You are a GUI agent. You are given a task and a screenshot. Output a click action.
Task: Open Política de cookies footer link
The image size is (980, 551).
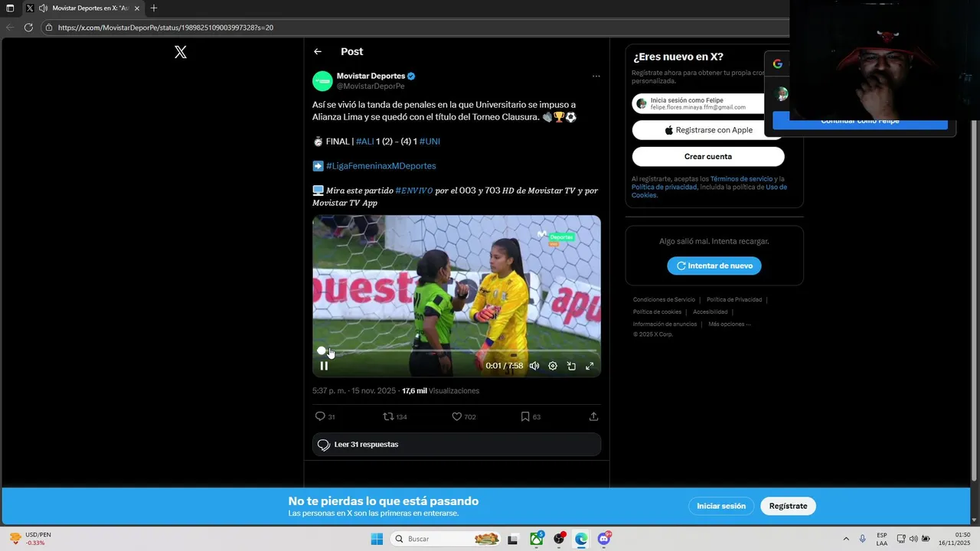pyautogui.click(x=657, y=311)
